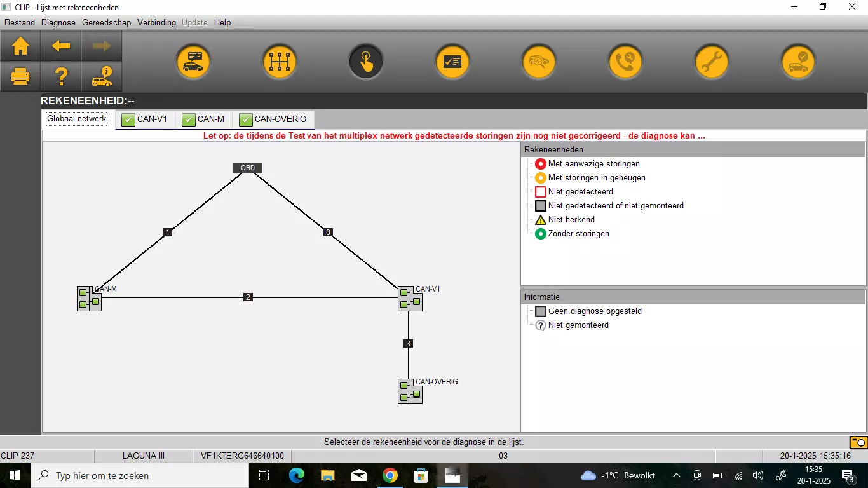Screen dimensions: 868x488
Task: Click the phone support icon
Action: (625, 62)
